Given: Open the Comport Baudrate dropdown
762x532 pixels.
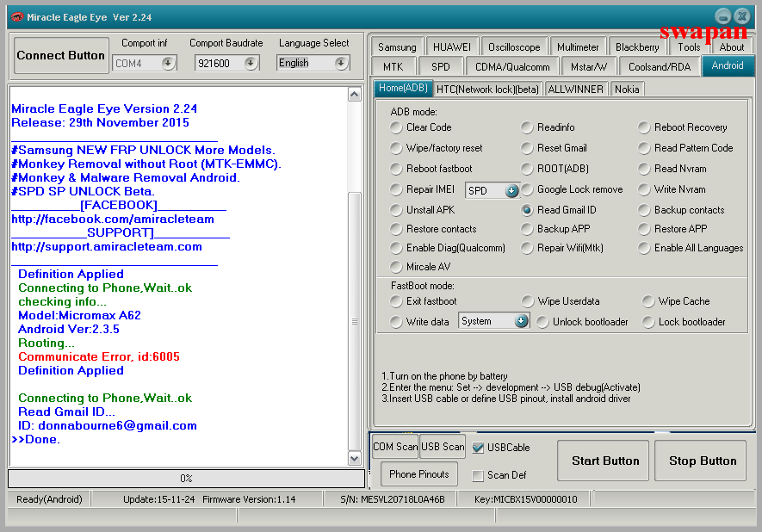Looking at the screenshot, I should coord(251,63).
